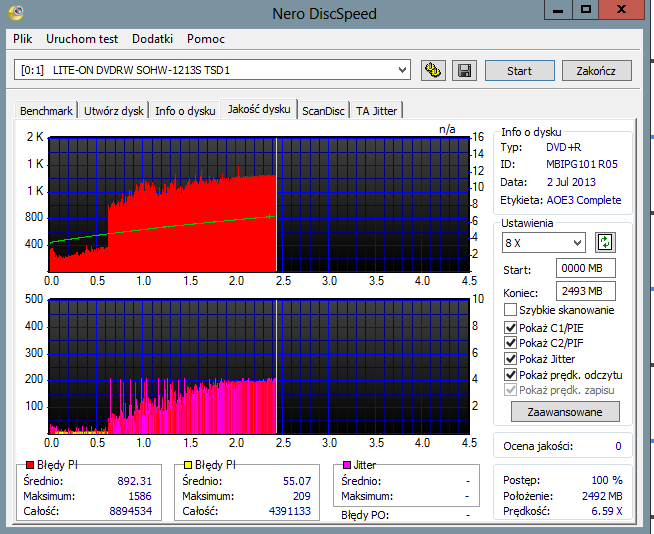
Task: Click the disc ID MBIPG101 R05
Action: (x=582, y=164)
